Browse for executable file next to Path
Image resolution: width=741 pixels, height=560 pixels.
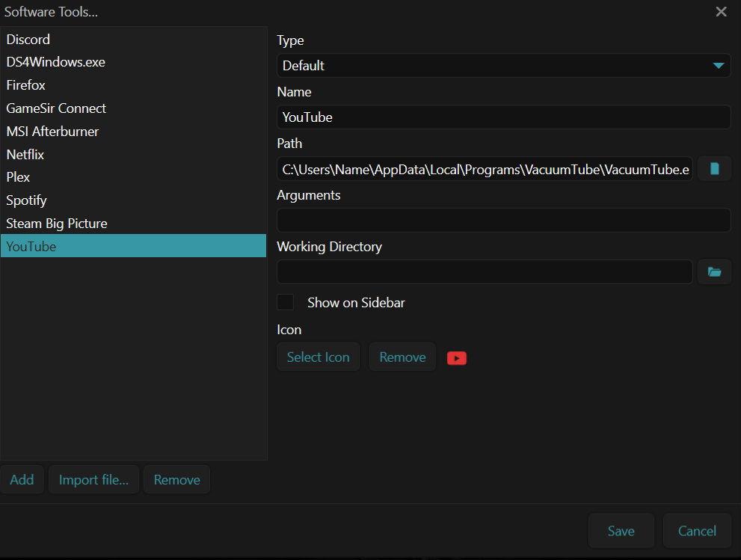pyautogui.click(x=714, y=169)
